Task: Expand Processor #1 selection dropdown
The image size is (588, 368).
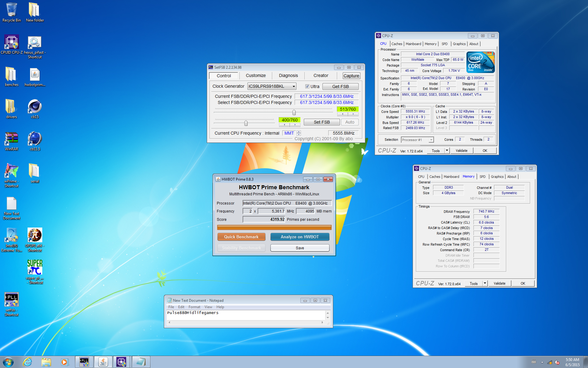Action: coord(431,140)
